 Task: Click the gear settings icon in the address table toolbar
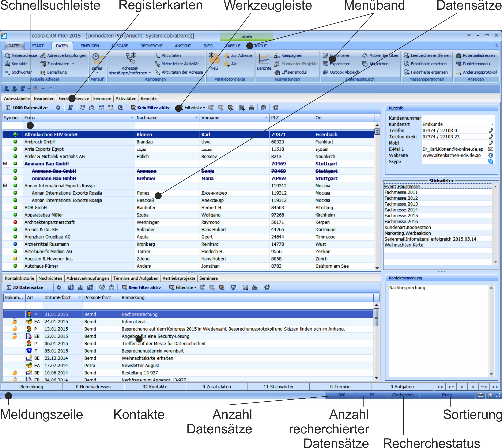276,108
